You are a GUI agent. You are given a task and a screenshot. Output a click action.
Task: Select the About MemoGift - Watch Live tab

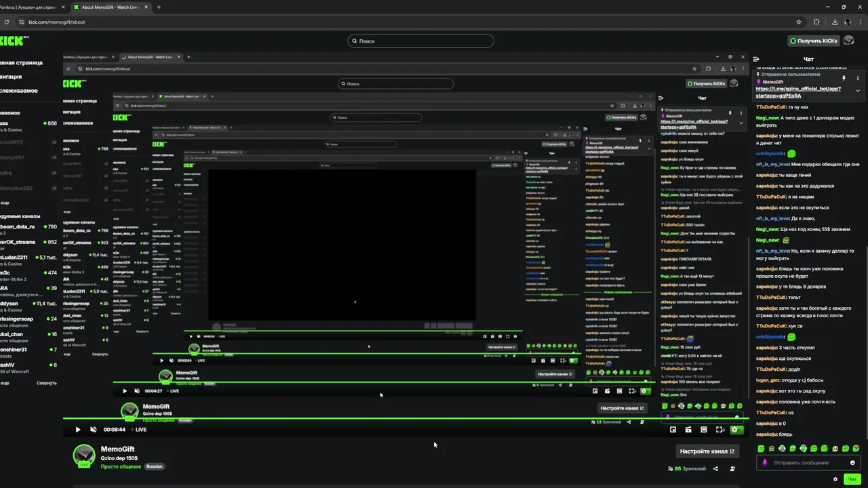click(110, 7)
